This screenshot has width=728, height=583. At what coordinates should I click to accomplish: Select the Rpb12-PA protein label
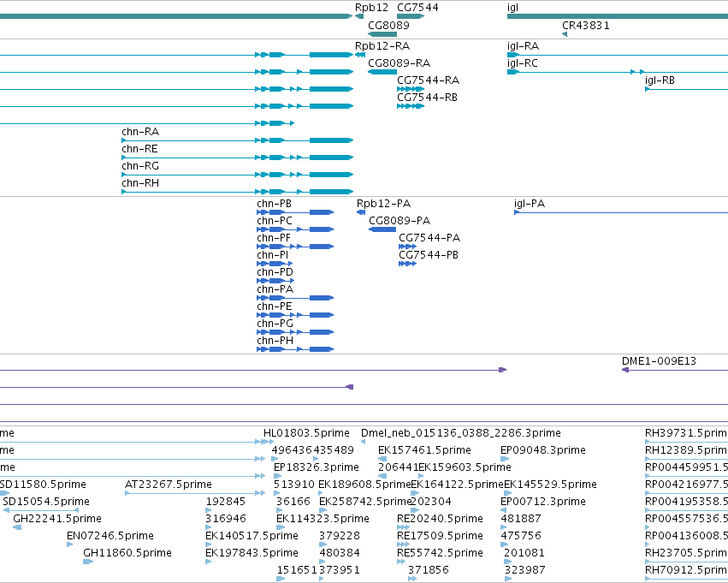click(x=383, y=204)
